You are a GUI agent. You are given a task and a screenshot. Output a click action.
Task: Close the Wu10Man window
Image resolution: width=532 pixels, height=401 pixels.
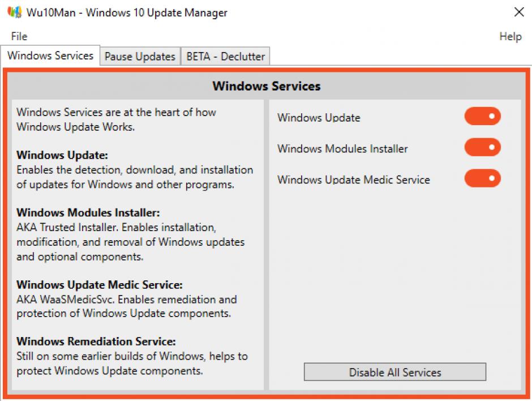tap(518, 12)
